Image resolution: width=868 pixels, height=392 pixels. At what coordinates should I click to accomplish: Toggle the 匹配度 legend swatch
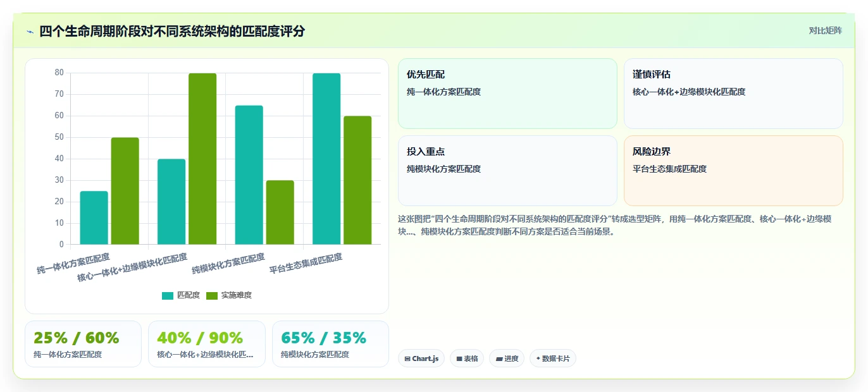pos(168,296)
